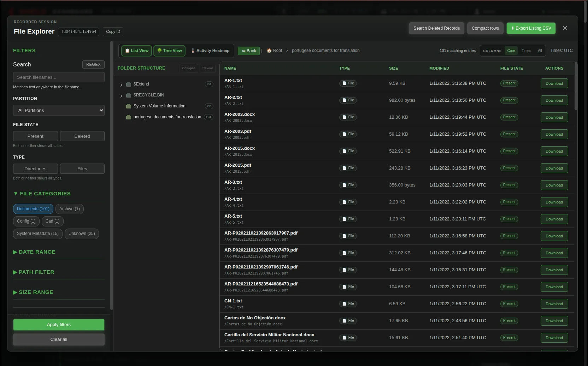Image resolution: width=588 pixels, height=366 pixels.
Task: Sort by the SIZE column header
Action: pyautogui.click(x=393, y=68)
